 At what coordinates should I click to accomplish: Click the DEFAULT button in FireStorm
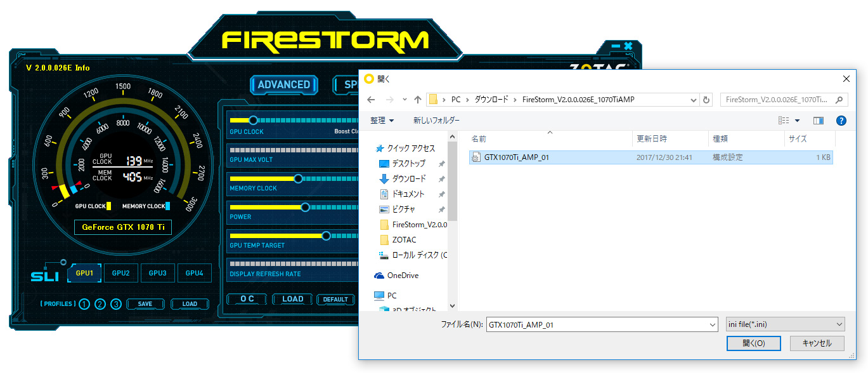coord(335,300)
